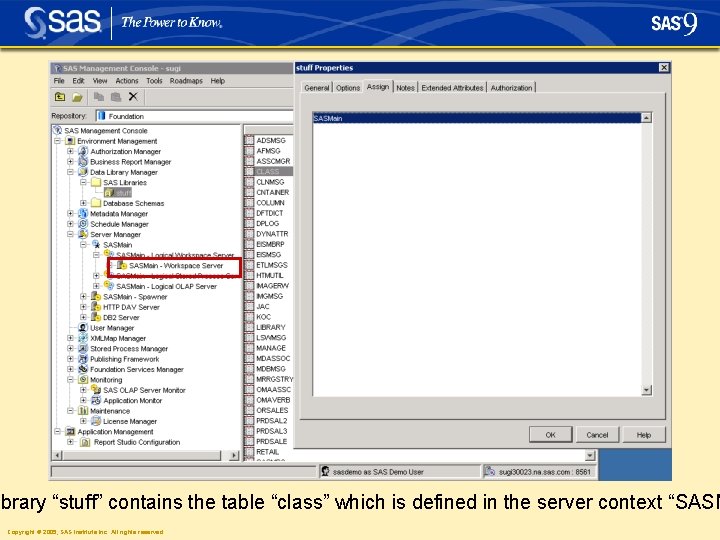Click the Data Library Manager icon
This screenshot has height=540, width=720.
[x=83, y=172]
